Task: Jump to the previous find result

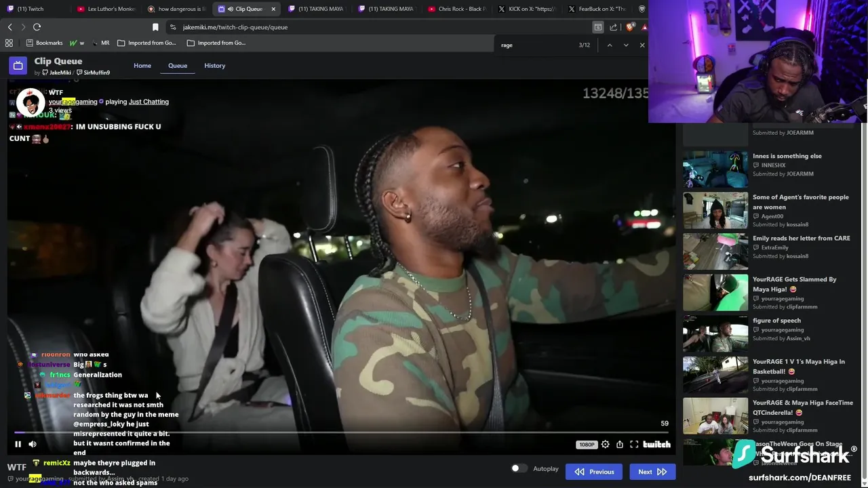Action: [609, 45]
